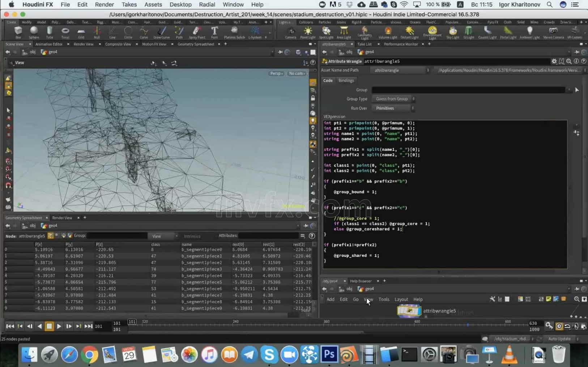This screenshot has width=588, height=367.
Task: Click inside the VEXpression code editor
Action: coord(445,194)
